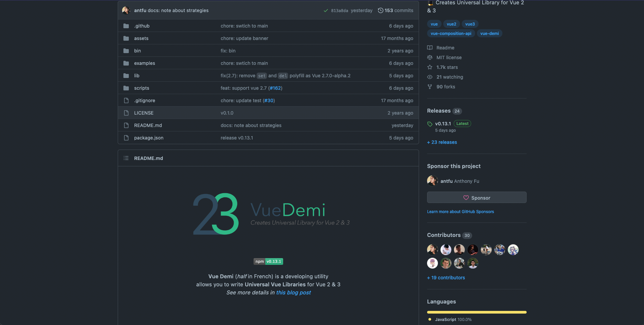Click the Releases heading

[439, 111]
